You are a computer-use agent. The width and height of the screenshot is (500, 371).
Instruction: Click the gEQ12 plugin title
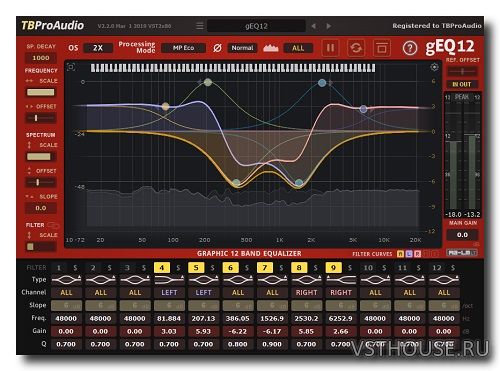450,47
